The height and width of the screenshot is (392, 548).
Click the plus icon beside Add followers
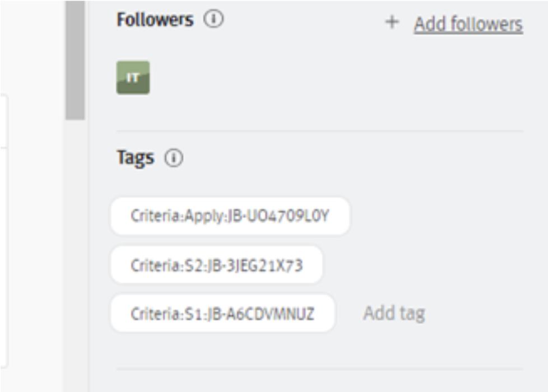[392, 22]
